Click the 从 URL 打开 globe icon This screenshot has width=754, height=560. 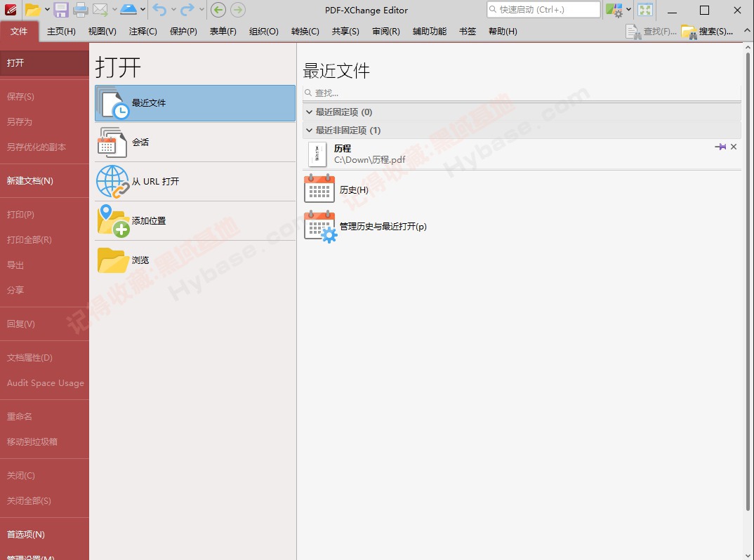(x=113, y=182)
